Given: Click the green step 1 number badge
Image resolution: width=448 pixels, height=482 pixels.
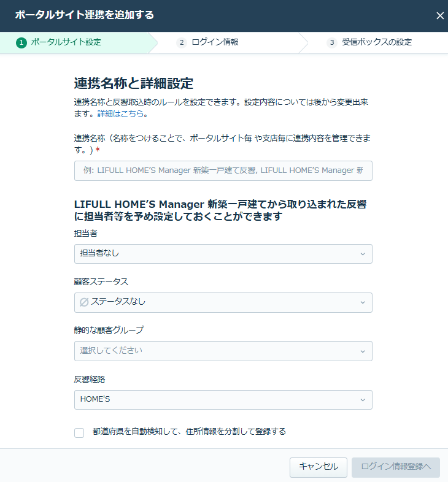Looking at the screenshot, I should click(x=21, y=42).
